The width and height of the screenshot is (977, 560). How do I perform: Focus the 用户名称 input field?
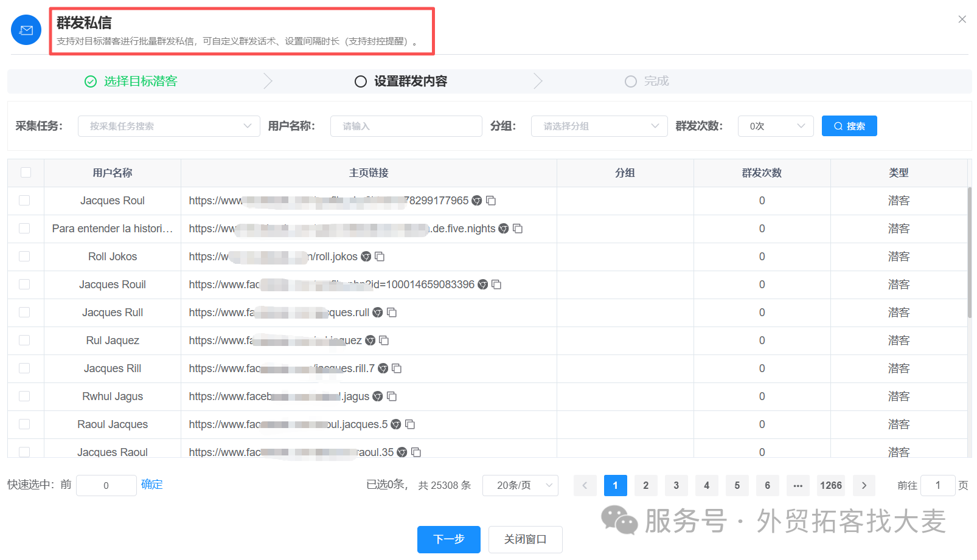coord(406,126)
